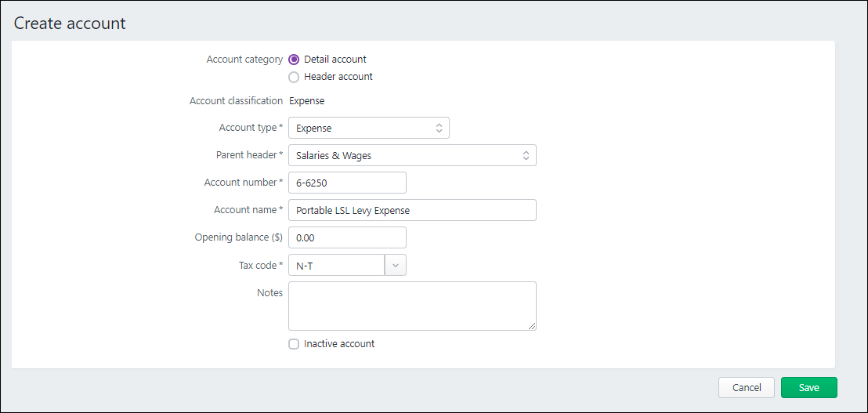Click the Account number field
This screenshot has width=868, height=413.
pyautogui.click(x=347, y=183)
